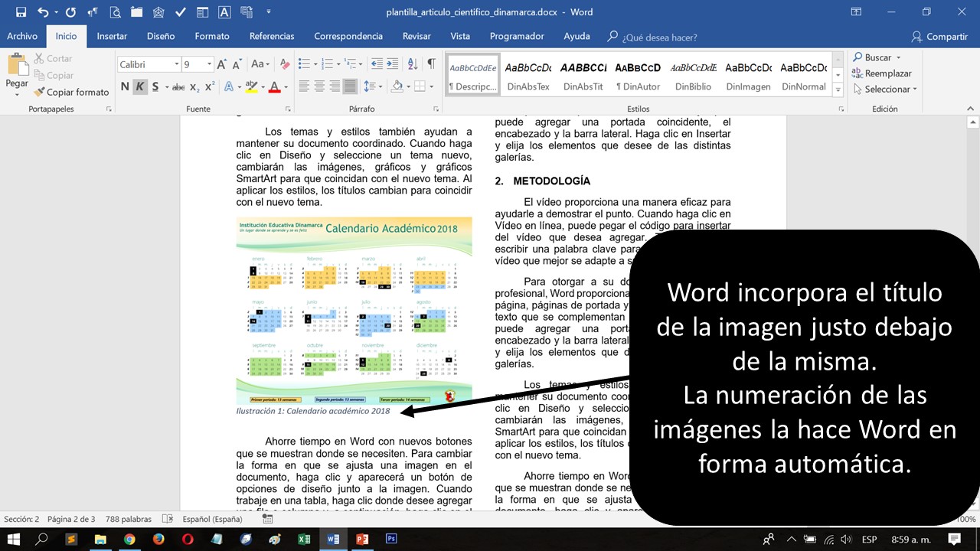
Task: Click the '¿Qué desea hacer?' search field
Action: tap(652, 37)
